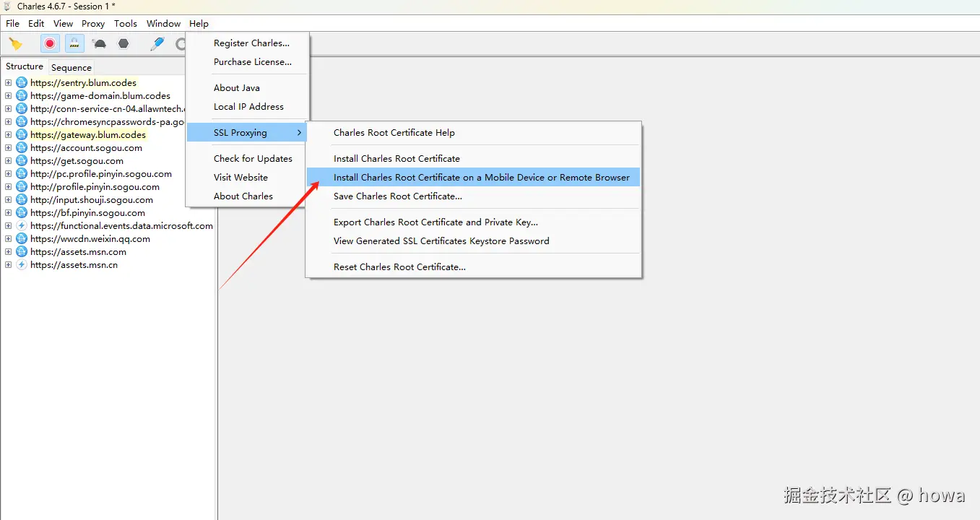The image size is (980, 520).
Task: Click globe icon of chromesyncpasswords-pa
Action: (22, 122)
